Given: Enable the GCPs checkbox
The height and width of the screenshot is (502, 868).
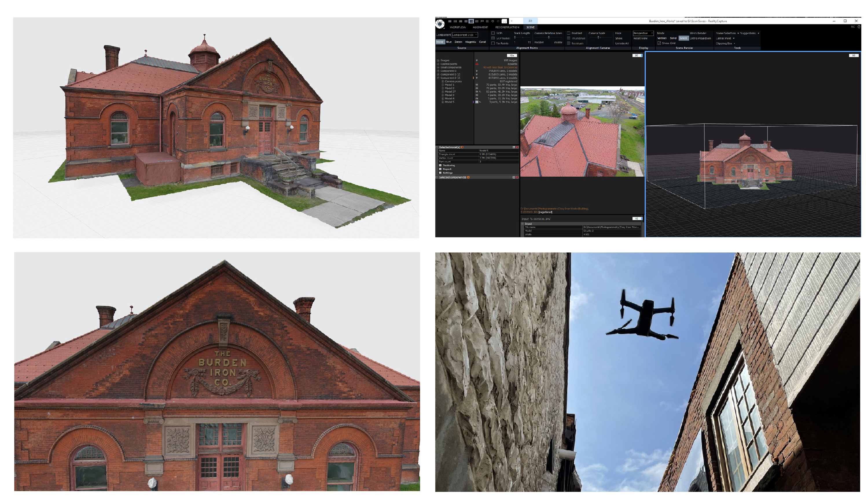Looking at the screenshot, I should coord(493,33).
